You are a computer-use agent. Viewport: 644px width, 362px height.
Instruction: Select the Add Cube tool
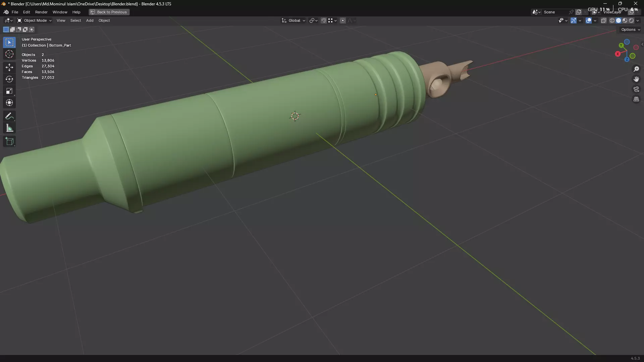(9, 141)
